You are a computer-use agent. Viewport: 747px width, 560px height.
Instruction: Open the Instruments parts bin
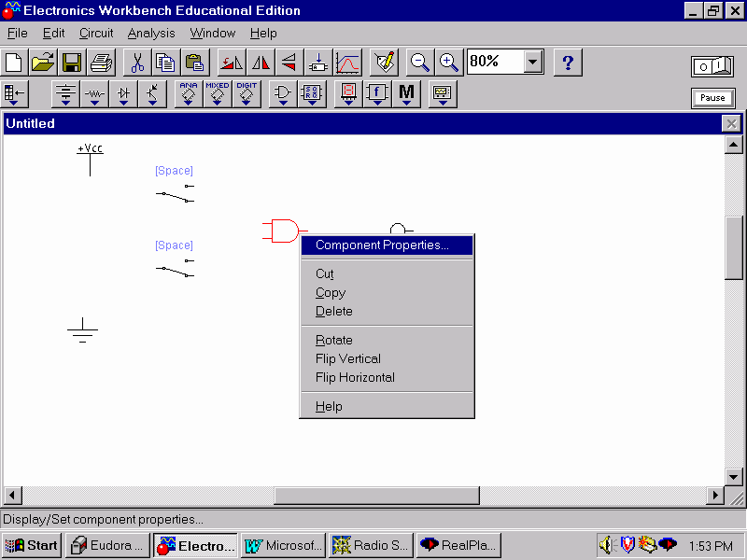click(x=443, y=94)
